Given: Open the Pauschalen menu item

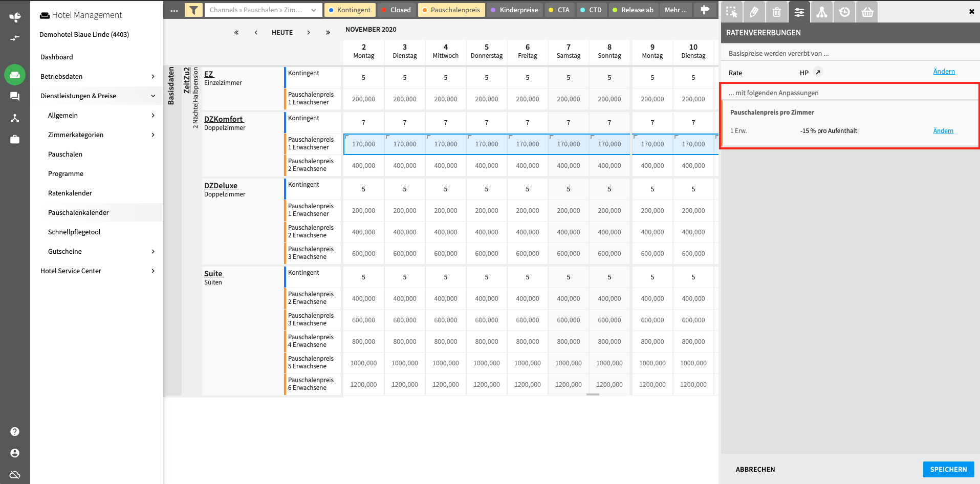Looking at the screenshot, I should coord(65,154).
